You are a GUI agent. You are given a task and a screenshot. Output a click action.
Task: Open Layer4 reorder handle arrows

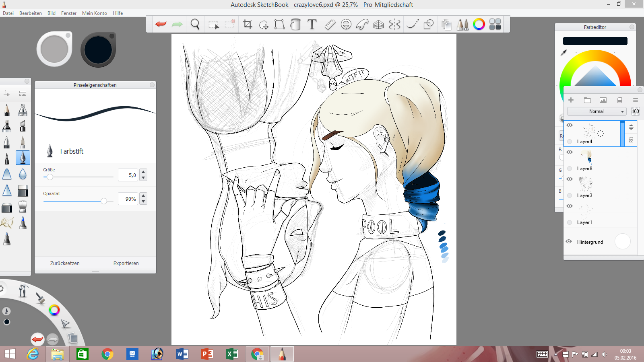(631, 127)
